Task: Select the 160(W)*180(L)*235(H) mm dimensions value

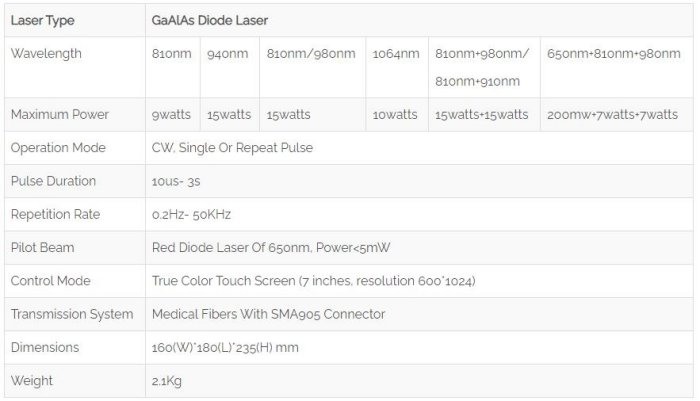Action: pyautogui.click(x=225, y=347)
